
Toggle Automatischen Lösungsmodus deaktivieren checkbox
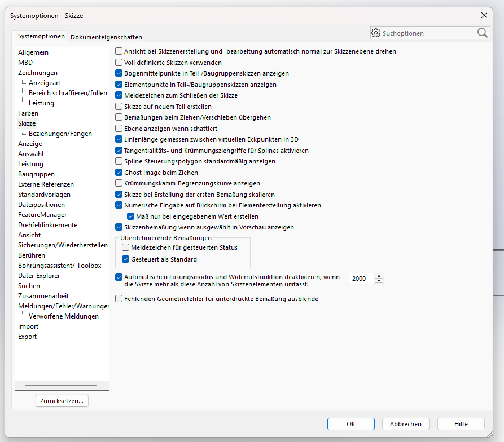pos(119,277)
